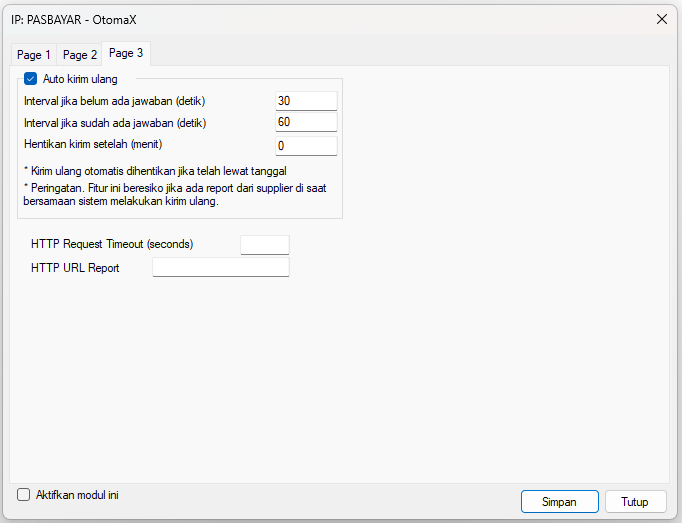Screen dimensions: 682x523
Task: Click the Interval jika belum ada jawaban label
Action: click(x=114, y=101)
